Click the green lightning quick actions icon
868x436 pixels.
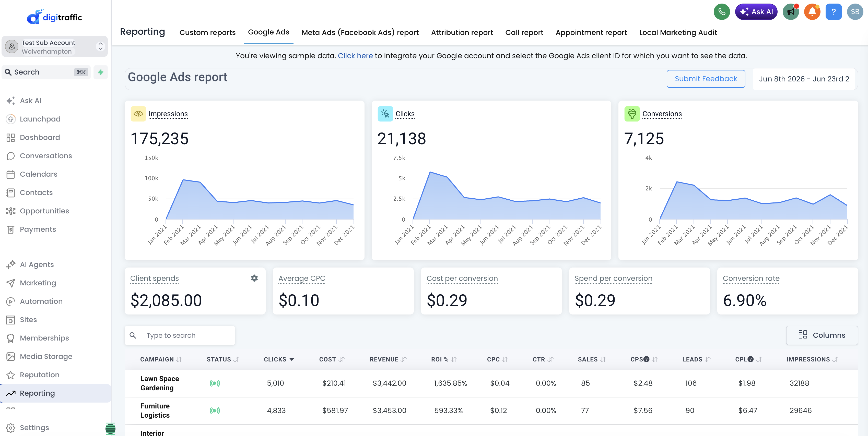pyautogui.click(x=100, y=72)
